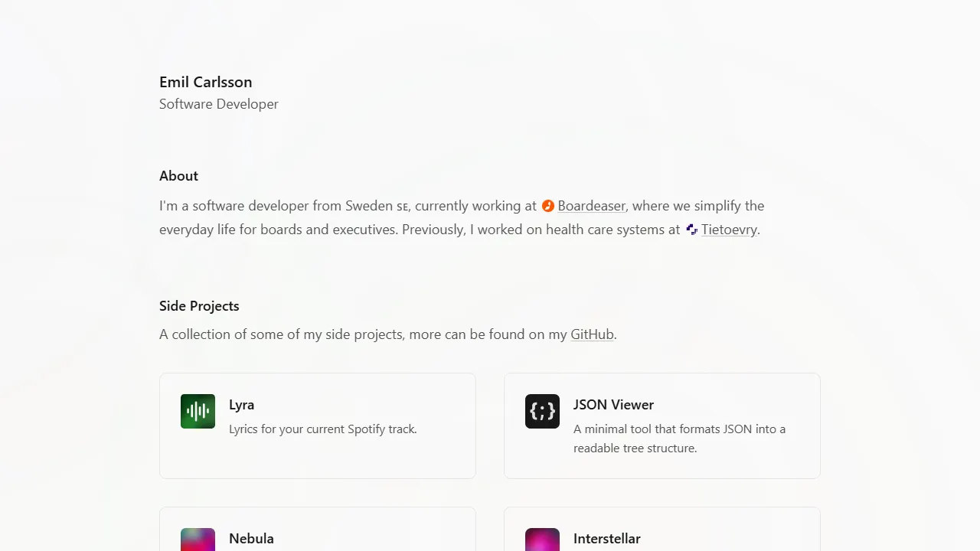Click the Software Developer subtitle
The image size is (980, 551).
pos(218,104)
